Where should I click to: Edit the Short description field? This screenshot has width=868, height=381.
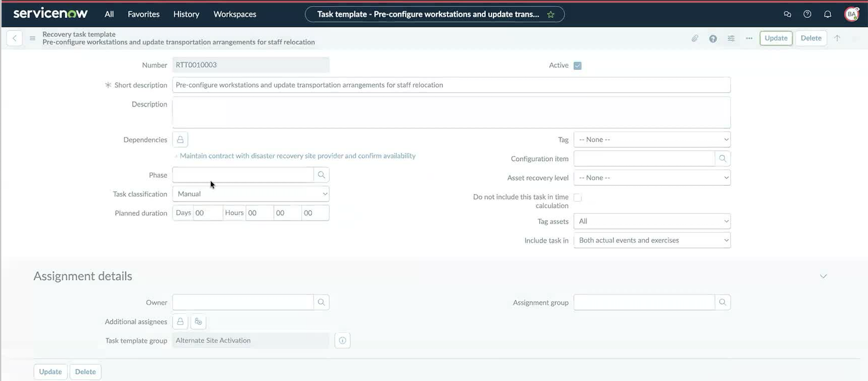pyautogui.click(x=451, y=85)
